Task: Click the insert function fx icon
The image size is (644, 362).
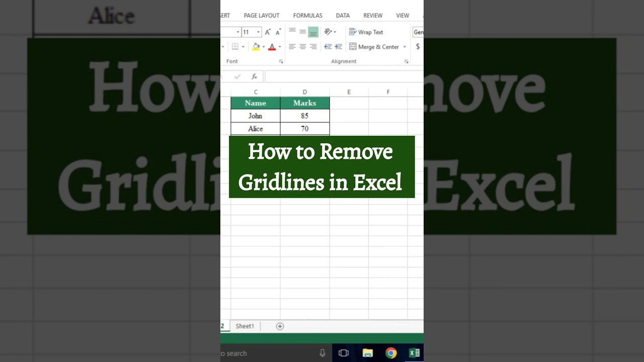Action: pos(255,76)
